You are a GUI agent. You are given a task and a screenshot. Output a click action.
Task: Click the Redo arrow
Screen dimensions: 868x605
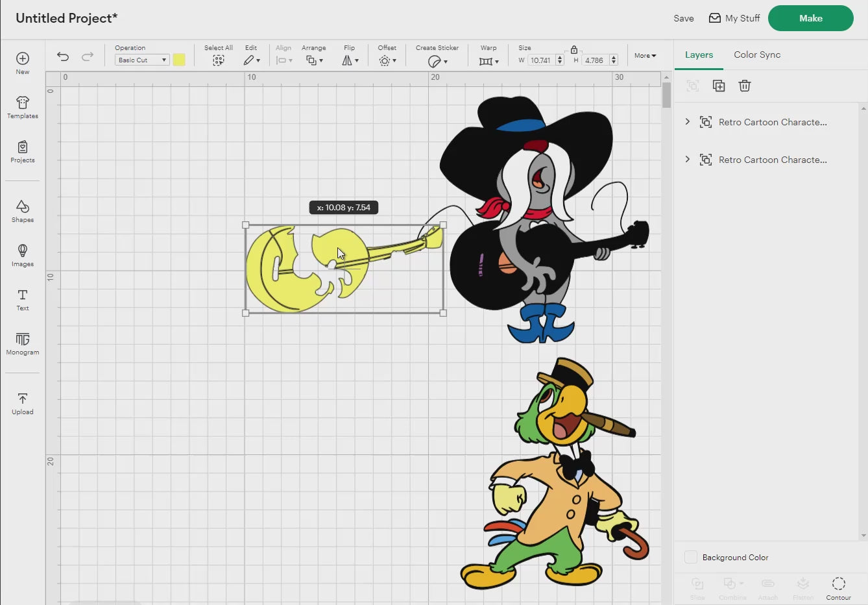[x=88, y=56]
